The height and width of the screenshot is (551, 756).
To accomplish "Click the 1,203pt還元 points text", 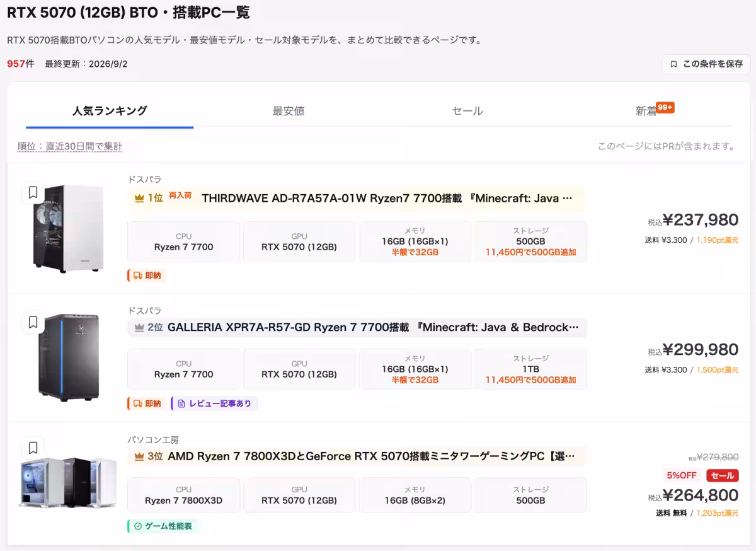I will [x=718, y=513].
